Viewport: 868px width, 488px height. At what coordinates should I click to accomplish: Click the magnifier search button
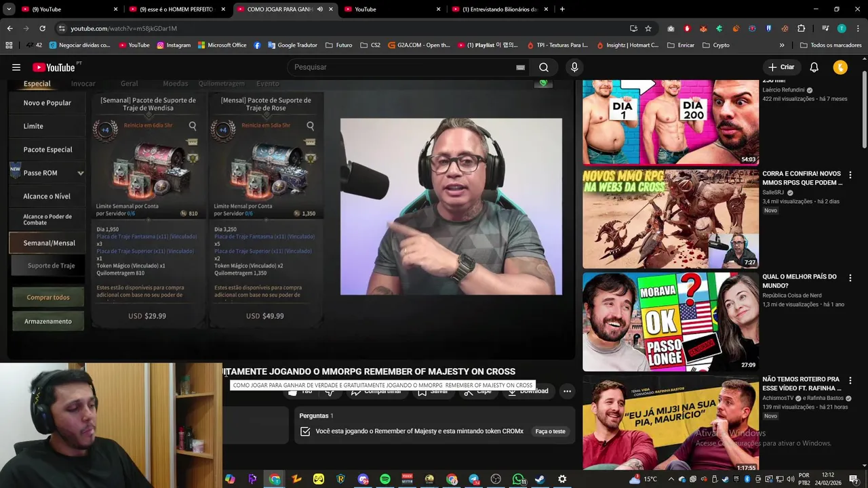tap(544, 67)
